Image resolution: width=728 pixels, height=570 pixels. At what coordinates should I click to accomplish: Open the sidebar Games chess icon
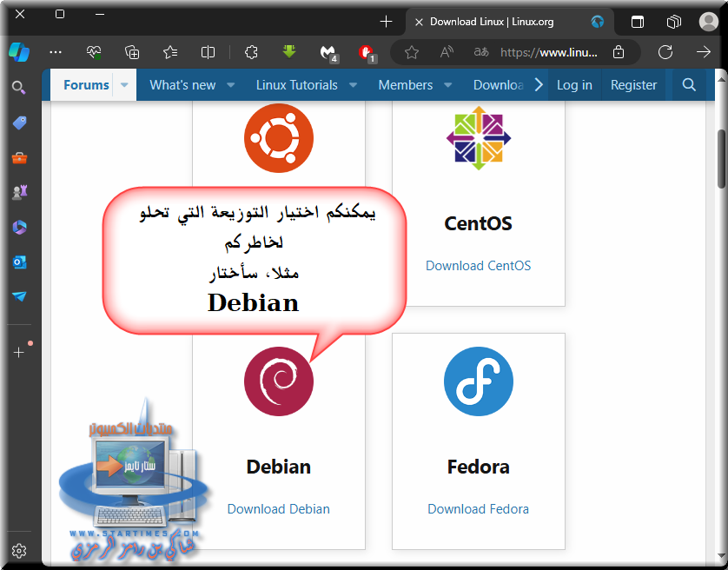click(x=19, y=192)
